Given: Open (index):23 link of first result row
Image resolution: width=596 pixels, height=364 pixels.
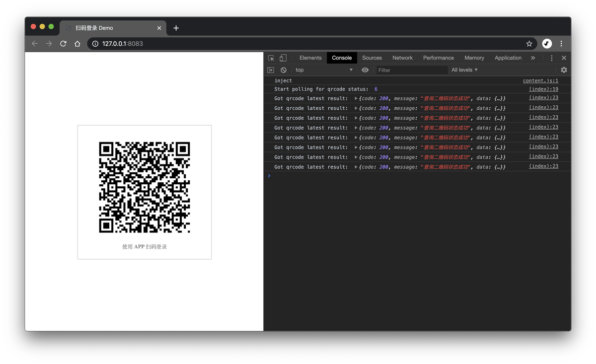Looking at the screenshot, I should point(543,98).
